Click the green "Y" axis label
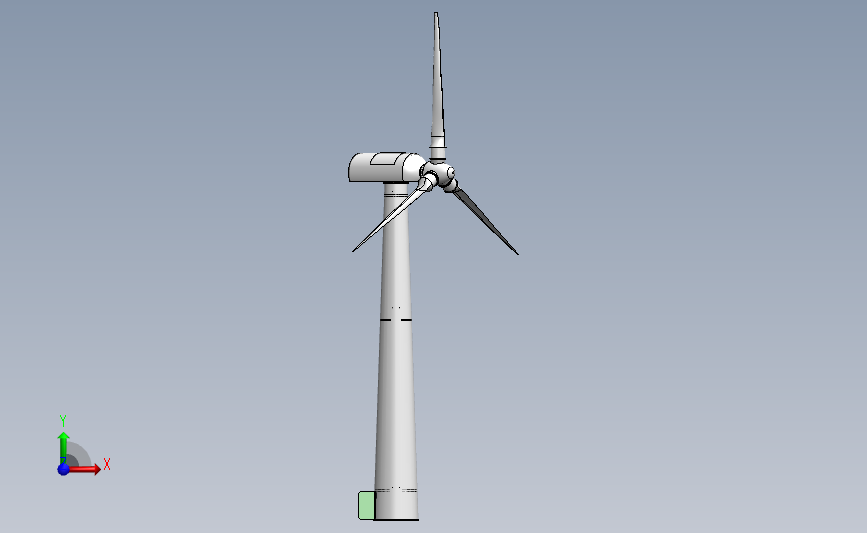867x533 pixels. (62, 421)
